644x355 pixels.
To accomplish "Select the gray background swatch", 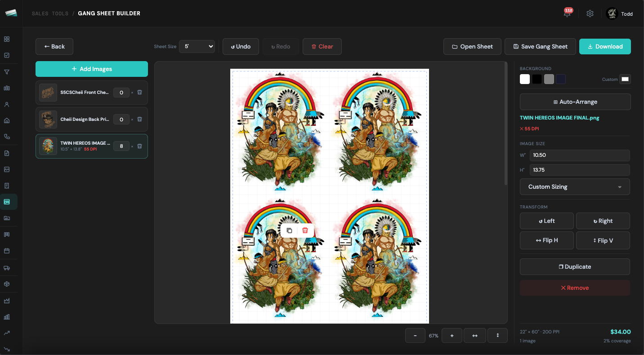I will (549, 79).
